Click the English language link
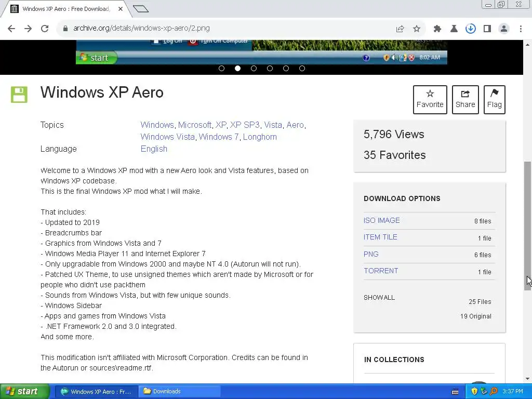 click(154, 149)
